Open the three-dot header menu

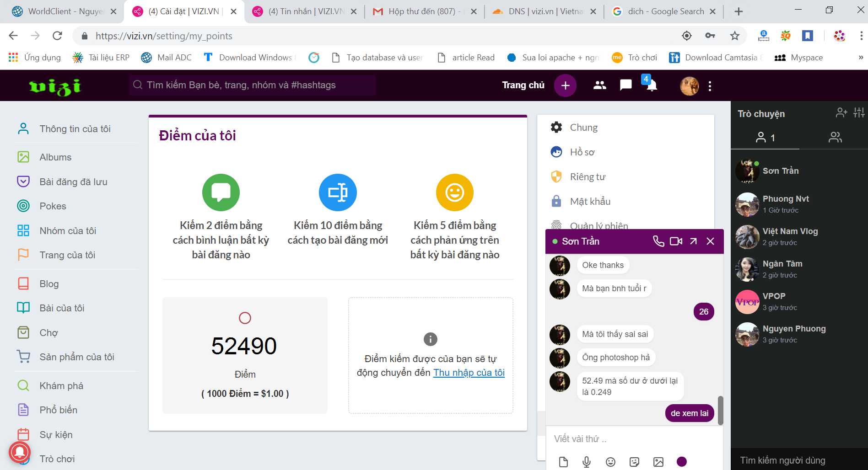710,86
